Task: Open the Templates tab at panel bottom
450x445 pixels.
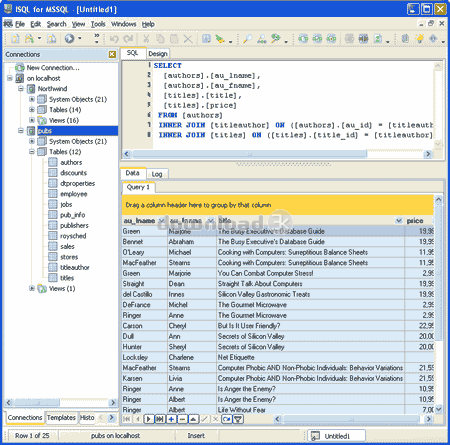Action: click(61, 418)
